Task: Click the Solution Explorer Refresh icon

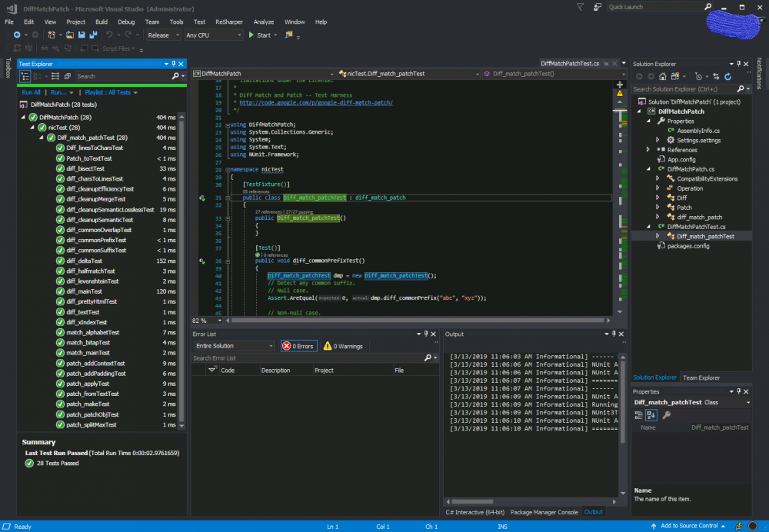Action: click(727, 76)
